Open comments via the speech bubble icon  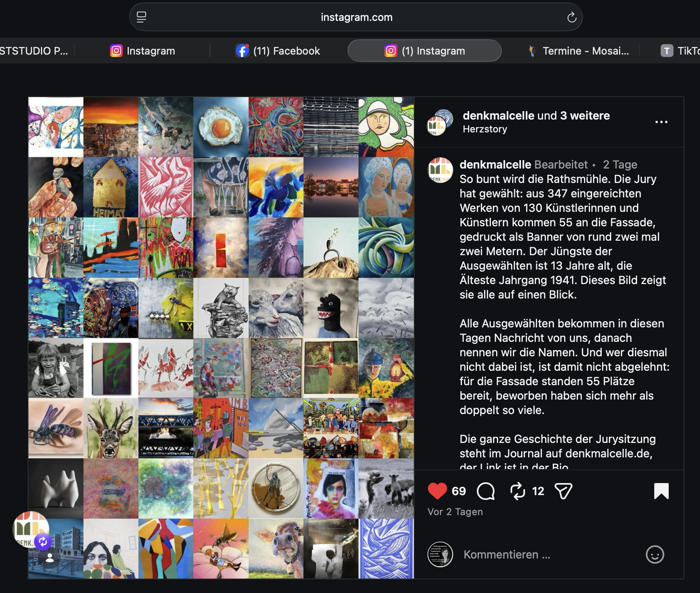[486, 491]
